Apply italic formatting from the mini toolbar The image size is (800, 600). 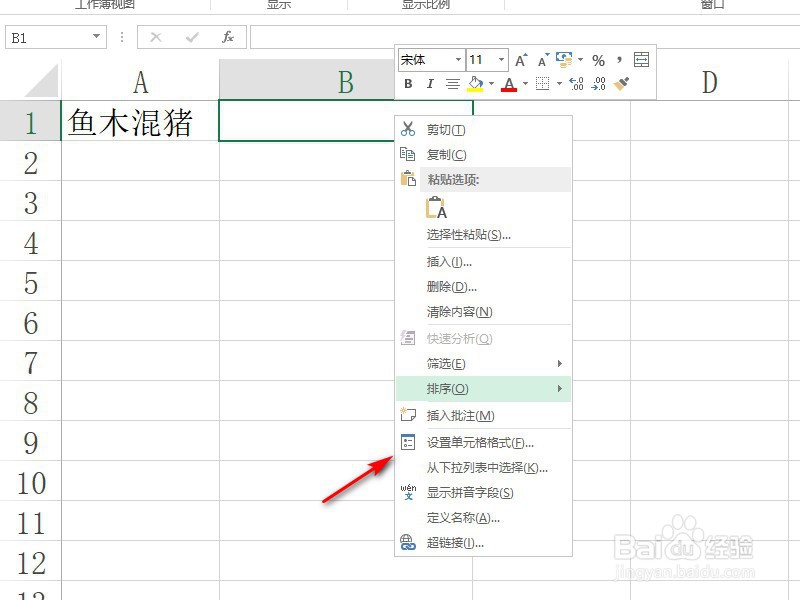click(430, 83)
